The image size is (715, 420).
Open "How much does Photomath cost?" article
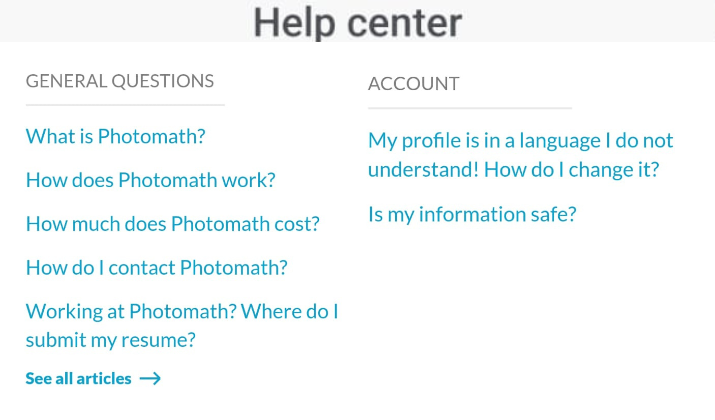(x=172, y=224)
